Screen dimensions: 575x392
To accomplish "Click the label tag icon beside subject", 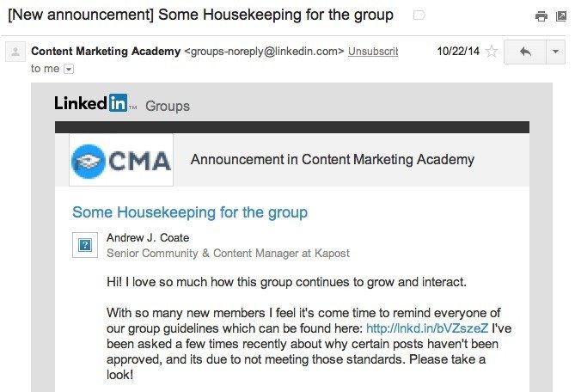I will (x=419, y=15).
